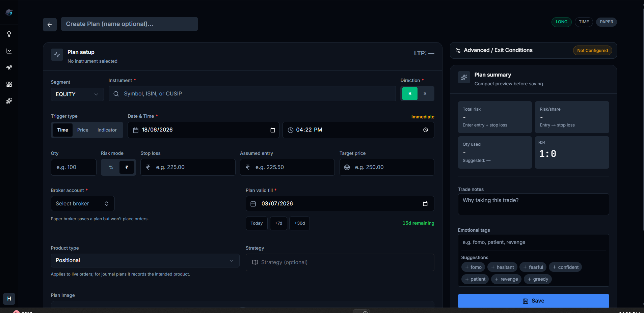Open the Select broker dropdown
This screenshot has width=644, height=313.
(x=83, y=204)
